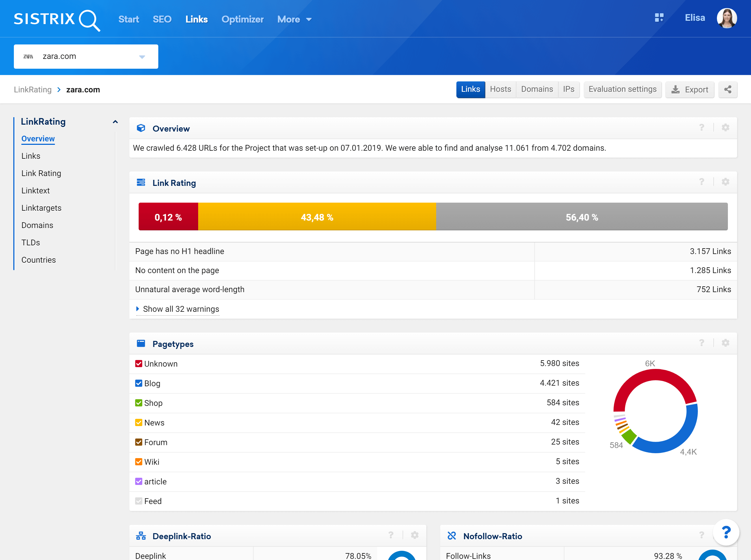Open Link Rating box settings gear
751x560 pixels.
[725, 182]
